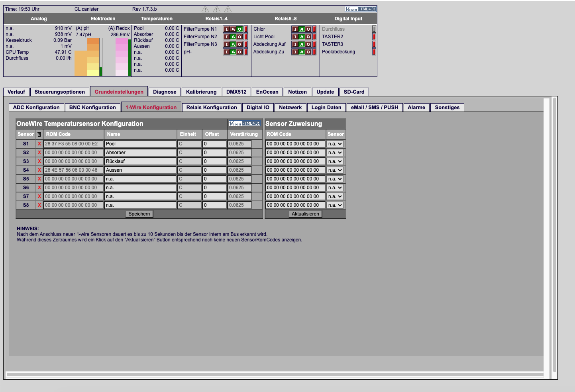Open eighth Sensor Zuweisung sensor dropdown
The width and height of the screenshot is (575, 392).
335,205
